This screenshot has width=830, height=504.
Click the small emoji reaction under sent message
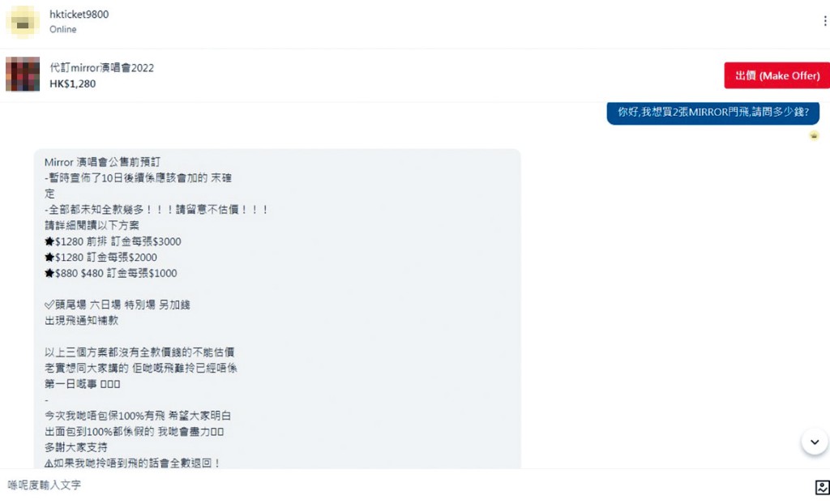[814, 136]
